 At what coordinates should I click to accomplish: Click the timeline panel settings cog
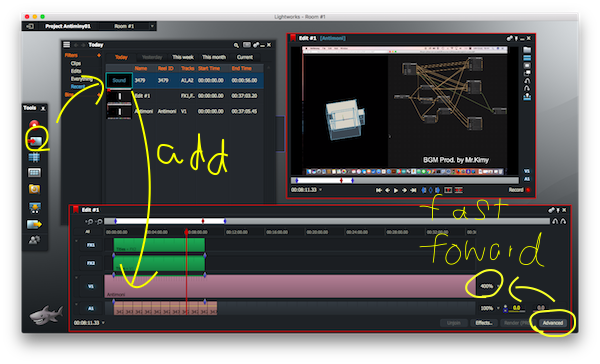(x=551, y=210)
